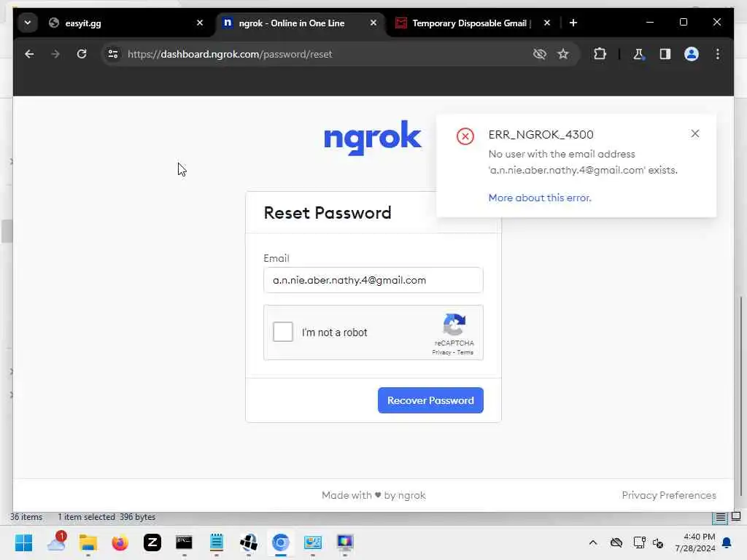Open the Windows Start menu
The height and width of the screenshot is (560, 747).
click(24, 542)
